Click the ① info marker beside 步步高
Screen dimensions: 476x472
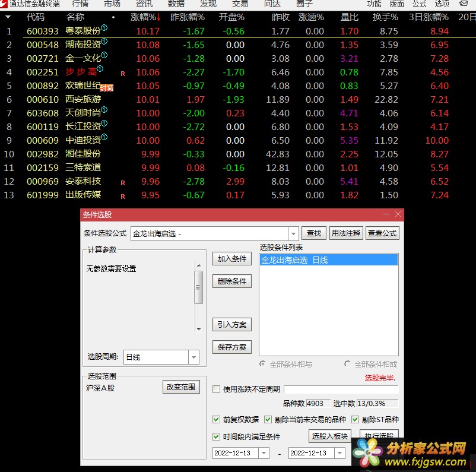[x=100, y=69]
